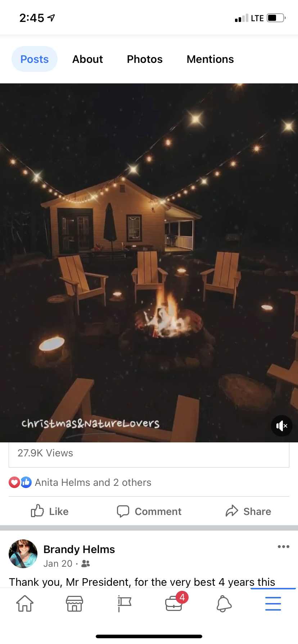Open the hamburger menu icon
298x644 pixels.
(x=273, y=603)
